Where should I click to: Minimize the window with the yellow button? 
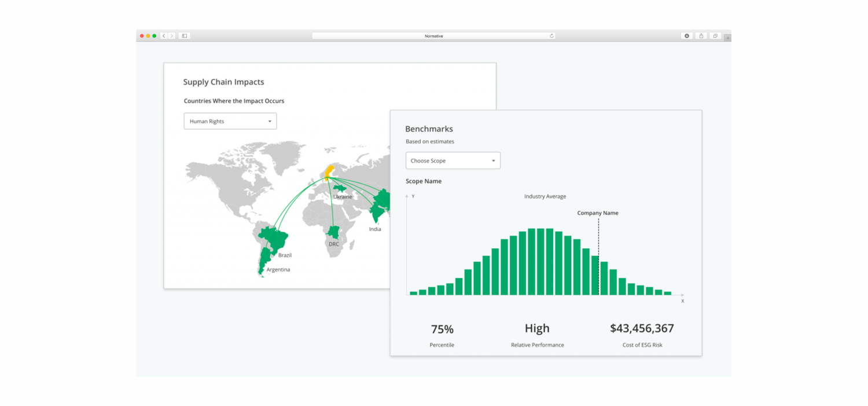[x=148, y=36]
